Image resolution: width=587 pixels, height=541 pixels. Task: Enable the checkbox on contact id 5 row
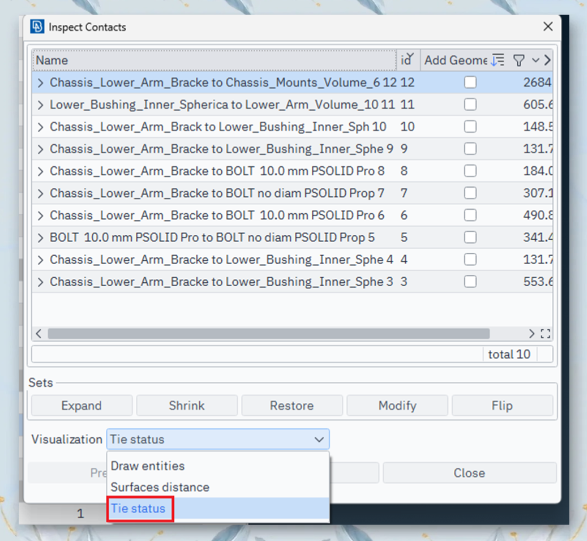(x=470, y=237)
